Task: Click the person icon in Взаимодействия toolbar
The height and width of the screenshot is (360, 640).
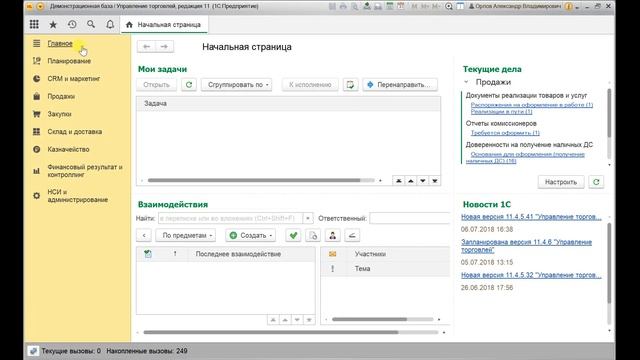Action: point(333,235)
